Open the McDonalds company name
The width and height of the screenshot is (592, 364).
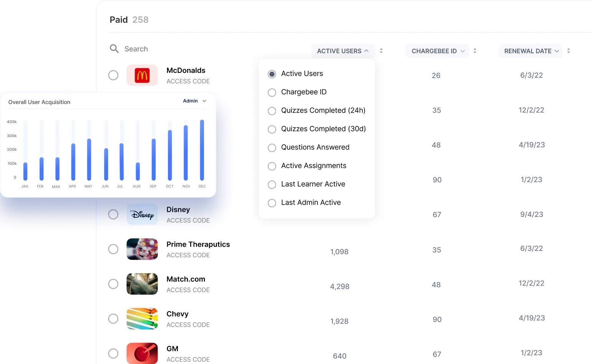coord(186,71)
